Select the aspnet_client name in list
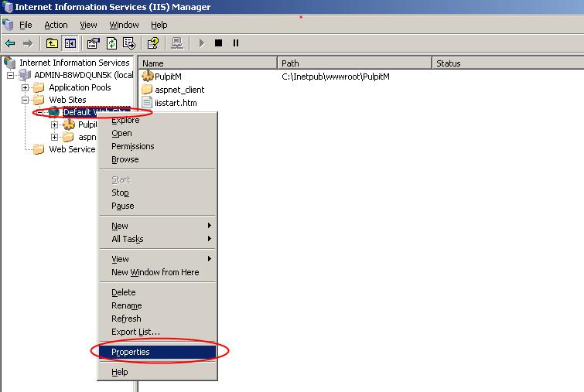The width and height of the screenshot is (584, 392). 179,90
